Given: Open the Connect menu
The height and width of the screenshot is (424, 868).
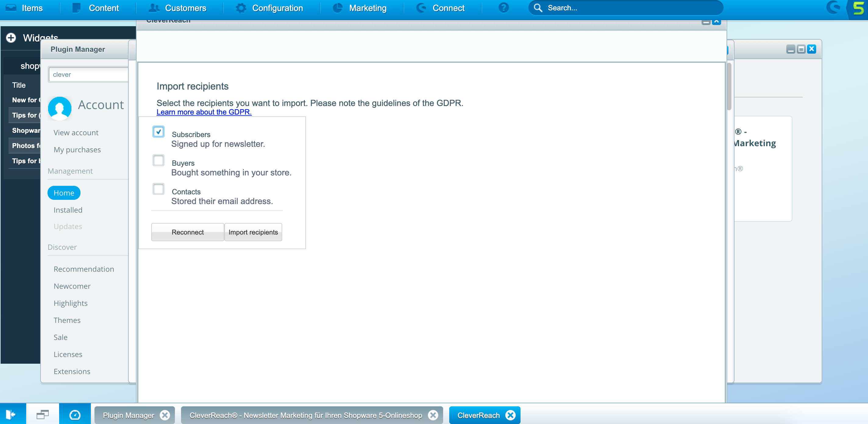Looking at the screenshot, I should tap(440, 8).
